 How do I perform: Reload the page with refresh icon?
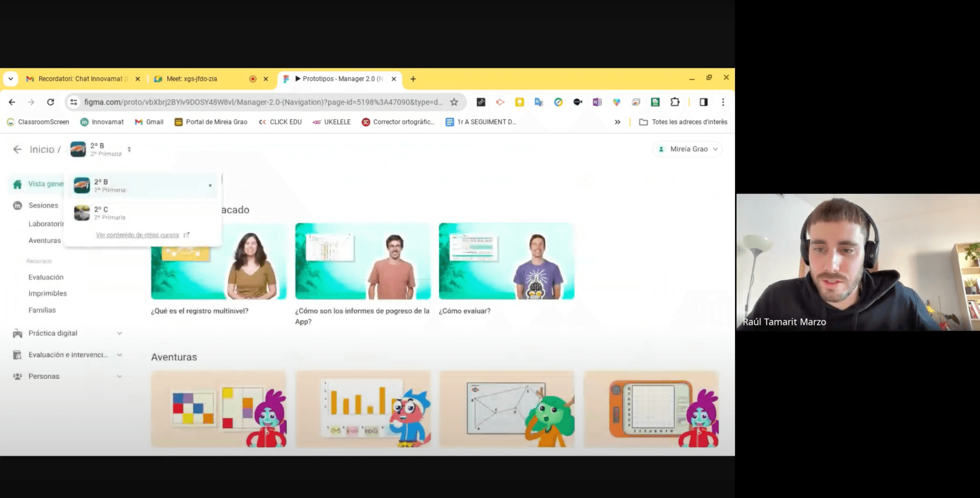tap(51, 102)
